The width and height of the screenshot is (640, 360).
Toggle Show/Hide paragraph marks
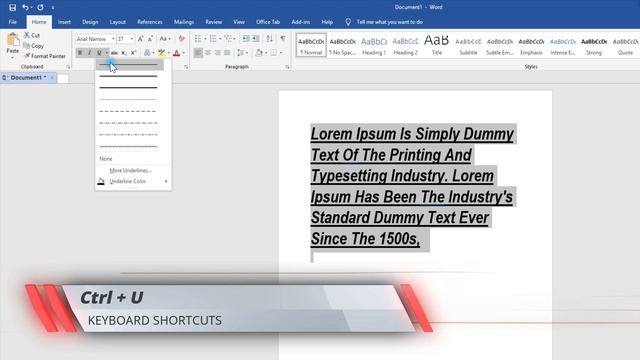283,39
